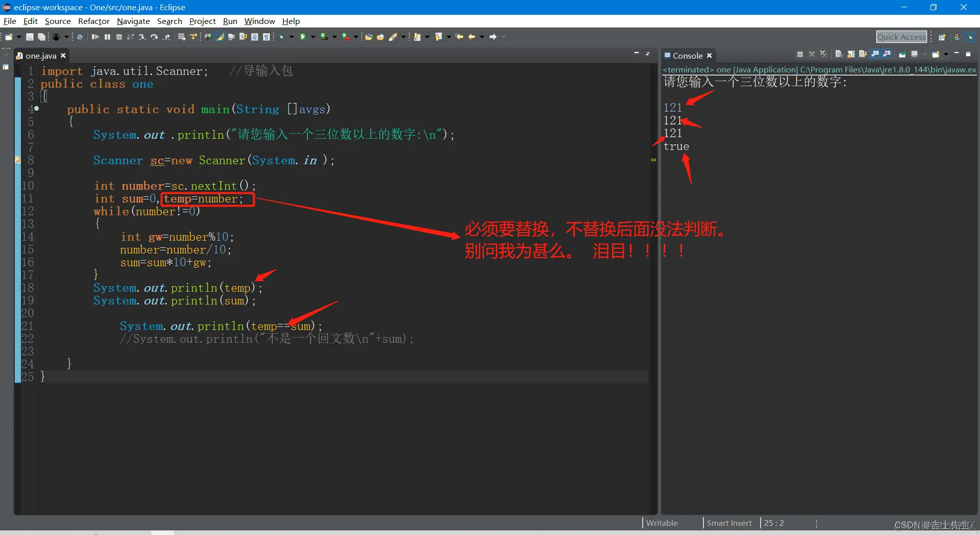The image size is (980, 535).
Task: Toggle console Word Wrap
Action: tap(863, 54)
